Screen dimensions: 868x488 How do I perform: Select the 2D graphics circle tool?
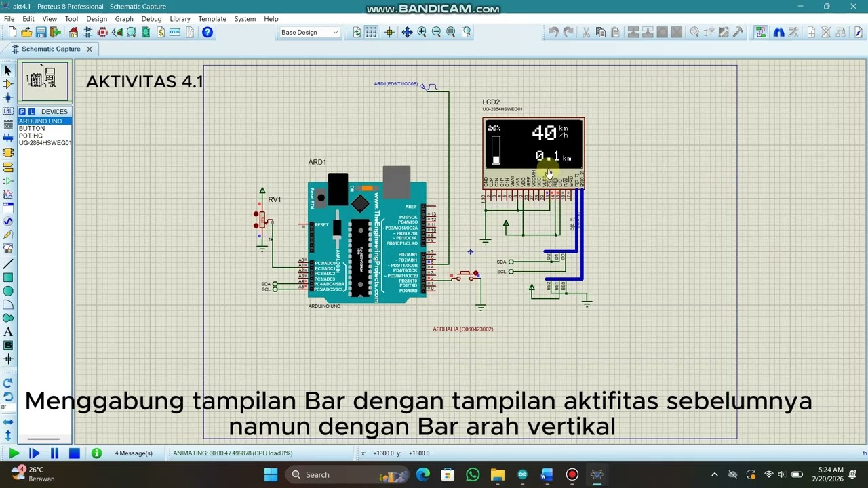pos(8,291)
